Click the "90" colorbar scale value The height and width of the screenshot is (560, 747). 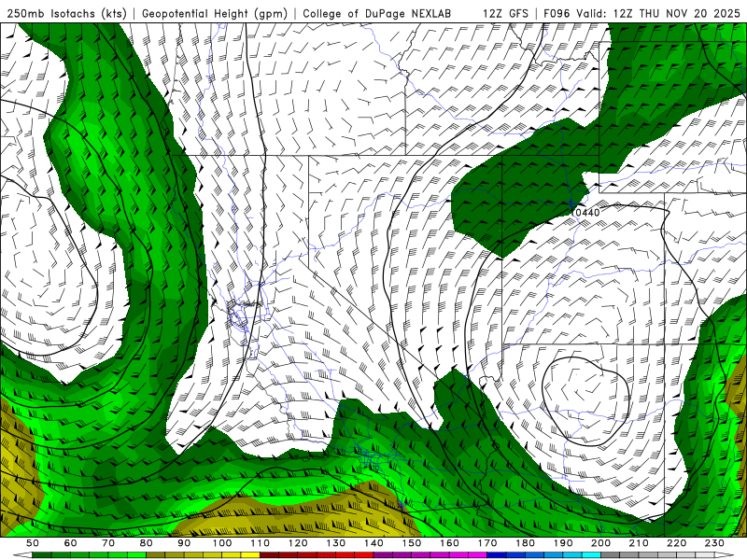click(x=184, y=543)
